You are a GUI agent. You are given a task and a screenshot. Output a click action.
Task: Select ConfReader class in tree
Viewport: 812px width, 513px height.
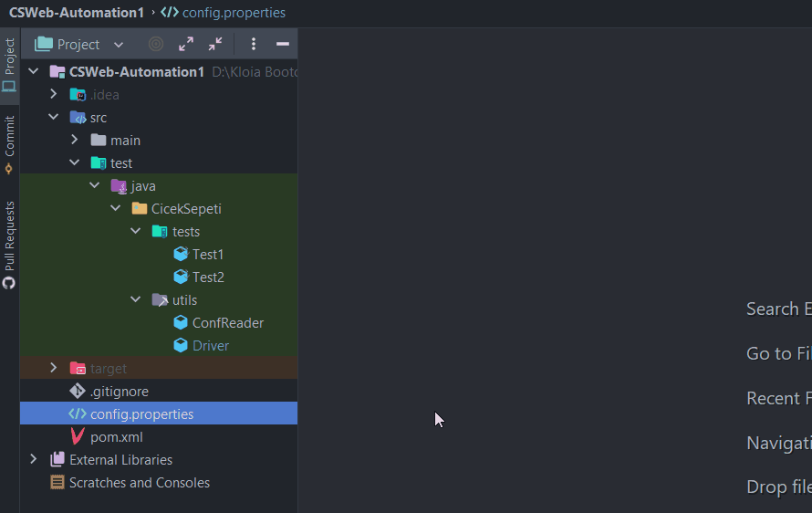[228, 323]
